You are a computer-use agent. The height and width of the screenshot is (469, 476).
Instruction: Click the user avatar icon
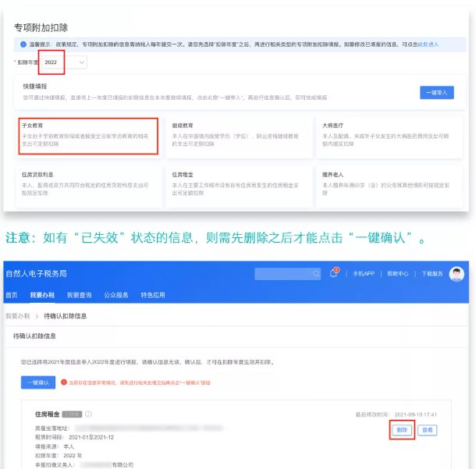pos(456,274)
